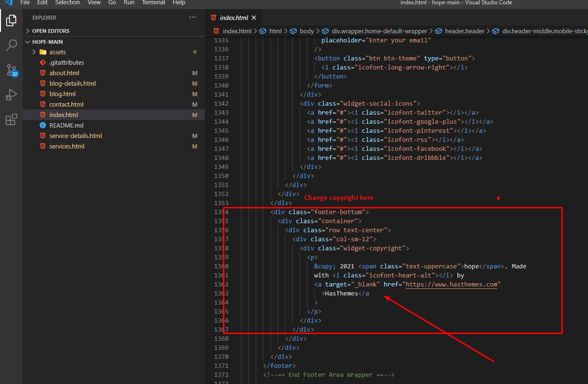Open about.html from the file tree
The height and width of the screenshot is (384, 588).
pyautogui.click(x=64, y=73)
